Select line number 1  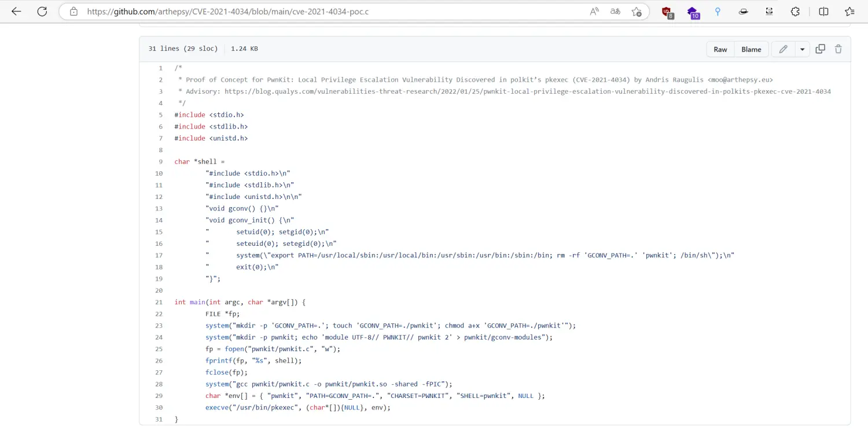click(x=160, y=68)
